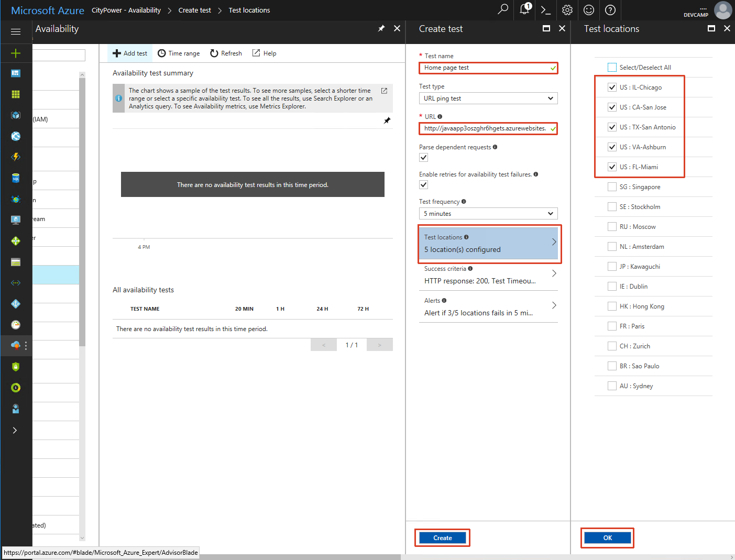The image size is (735, 560).
Task: Open Time range in toolbar
Action: coord(179,53)
